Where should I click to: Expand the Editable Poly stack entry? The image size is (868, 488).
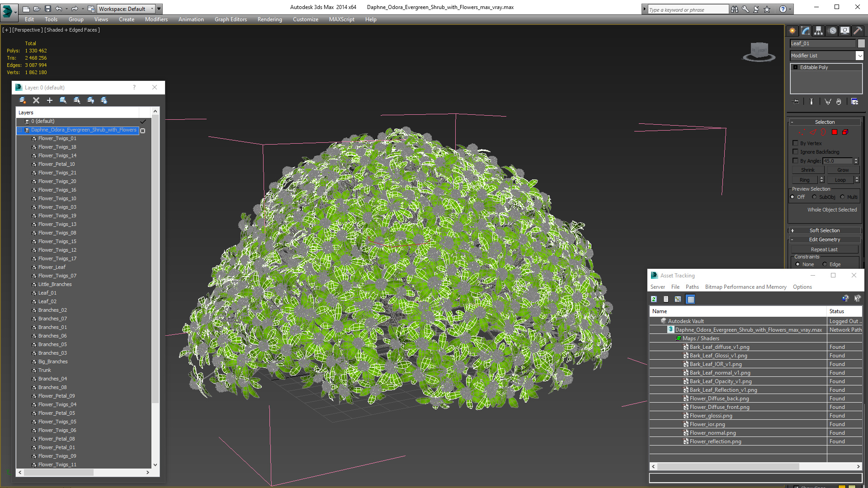[795, 67]
